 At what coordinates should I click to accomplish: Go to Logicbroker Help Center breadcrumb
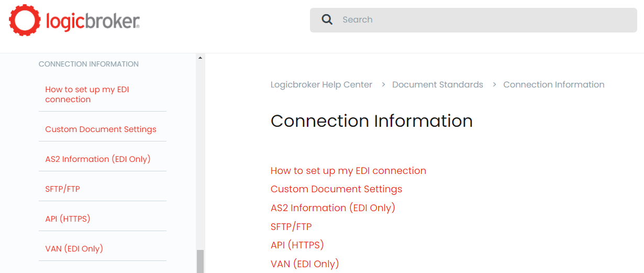tap(321, 84)
